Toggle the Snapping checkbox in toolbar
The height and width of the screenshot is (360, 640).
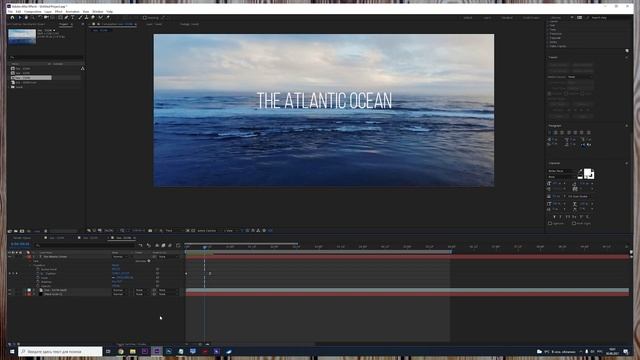point(145,18)
